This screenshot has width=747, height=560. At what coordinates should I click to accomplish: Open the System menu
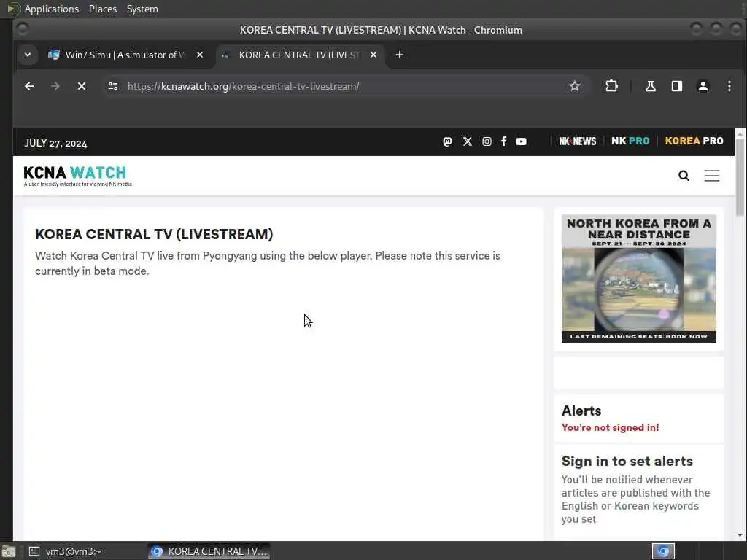[142, 9]
